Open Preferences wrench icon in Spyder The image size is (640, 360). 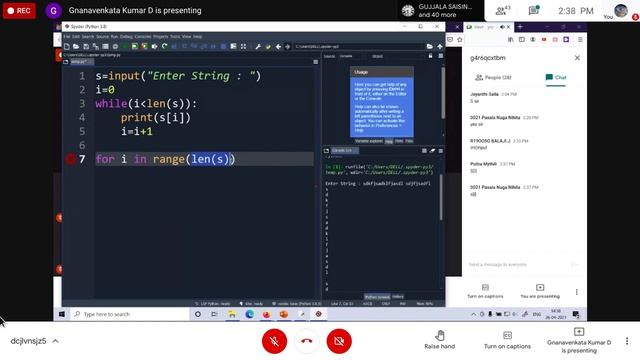click(x=258, y=47)
